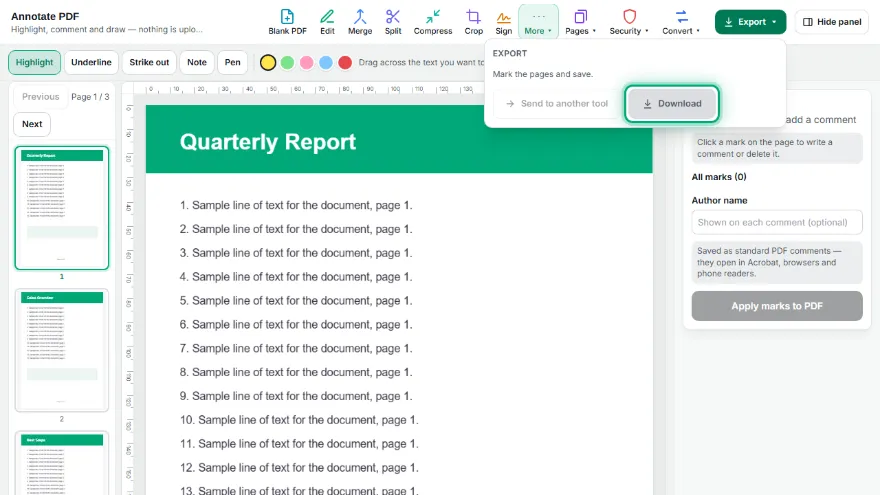
Task: Open the green Export dropdown
Action: [750, 22]
